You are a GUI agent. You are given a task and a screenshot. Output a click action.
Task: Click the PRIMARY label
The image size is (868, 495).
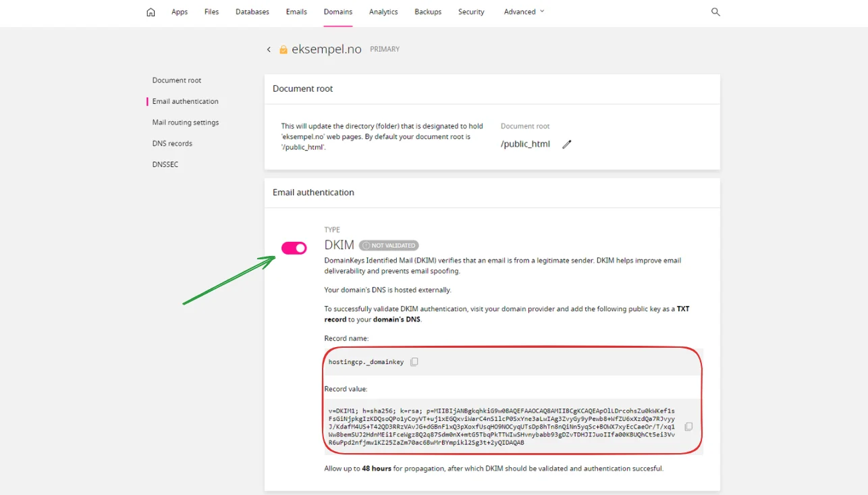(x=385, y=49)
